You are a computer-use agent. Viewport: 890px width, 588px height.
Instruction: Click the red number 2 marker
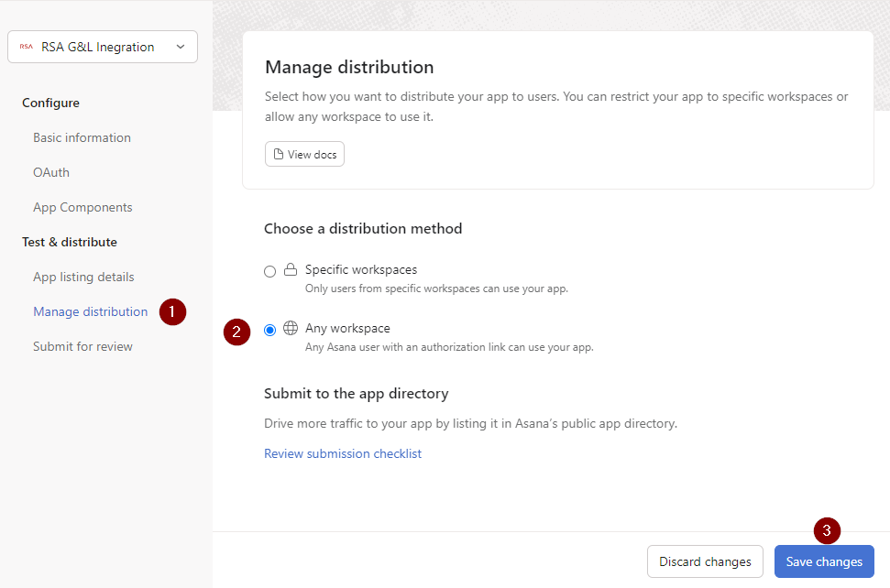(x=236, y=332)
